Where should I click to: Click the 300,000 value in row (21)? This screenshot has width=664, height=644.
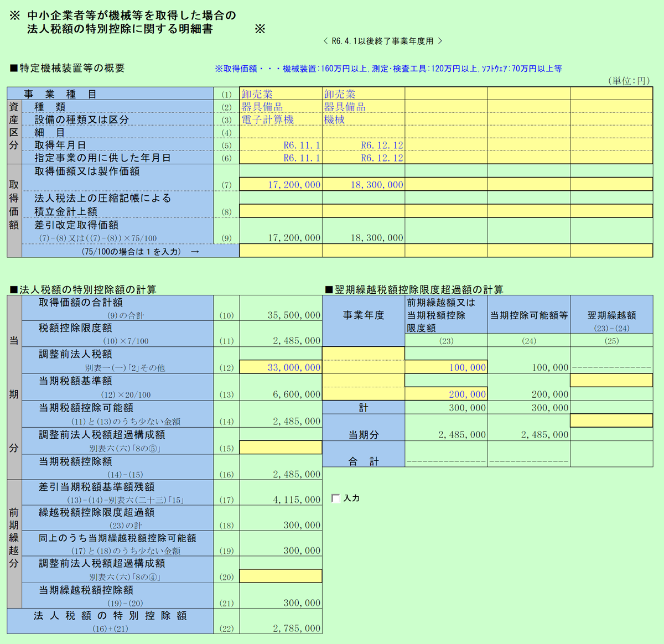(x=302, y=603)
